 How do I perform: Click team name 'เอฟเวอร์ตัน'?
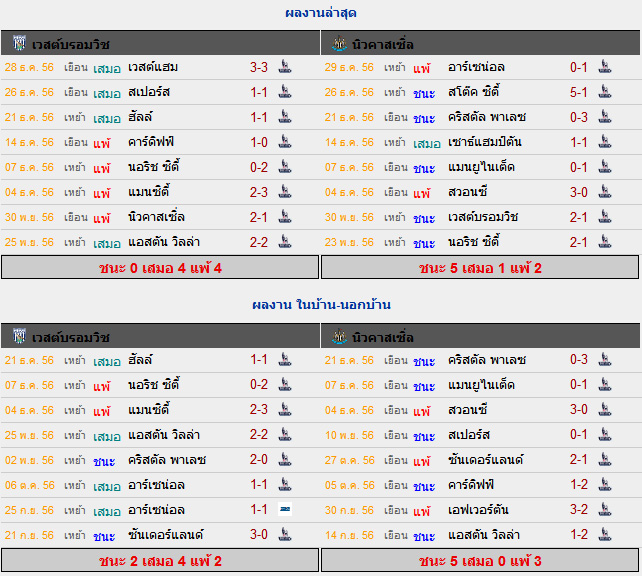click(x=478, y=509)
